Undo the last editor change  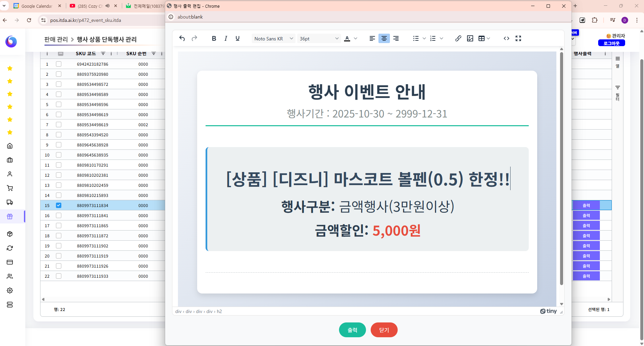pos(182,38)
